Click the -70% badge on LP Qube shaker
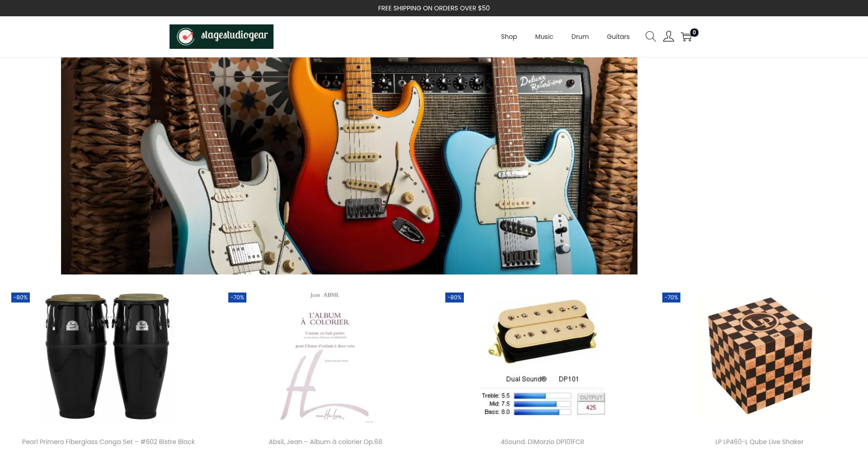The height and width of the screenshot is (449, 868). [671, 298]
